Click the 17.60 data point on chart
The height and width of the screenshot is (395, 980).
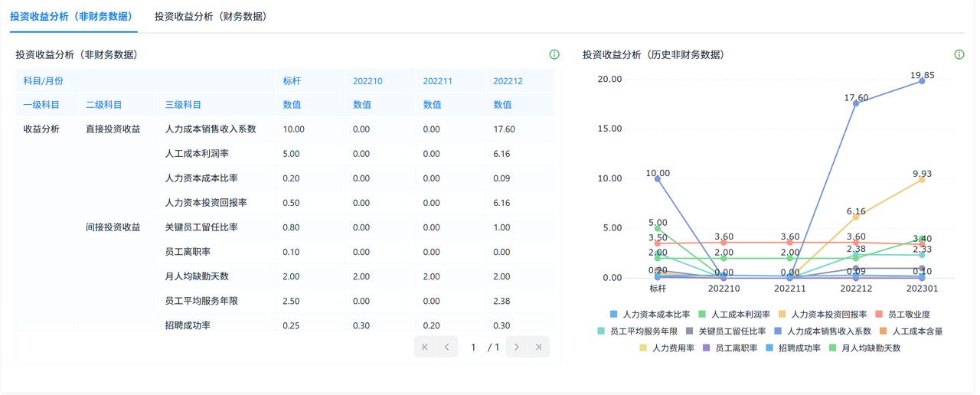(856, 103)
